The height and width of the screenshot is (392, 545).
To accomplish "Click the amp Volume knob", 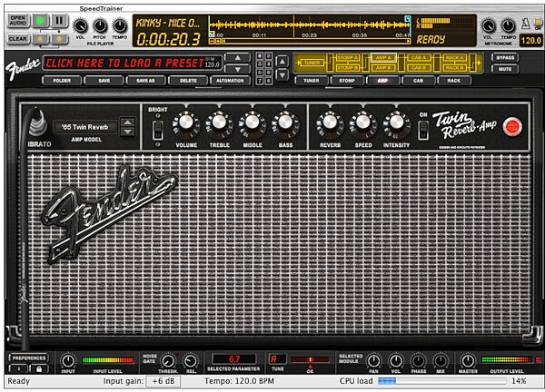I will tap(186, 122).
